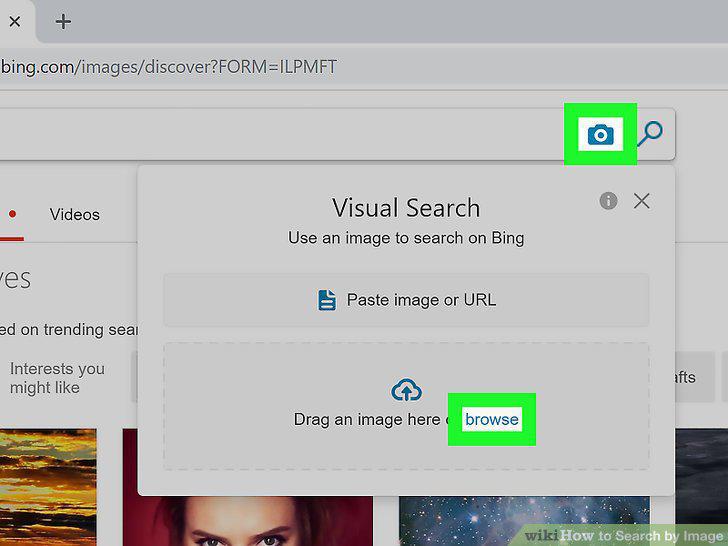This screenshot has width=728, height=546.
Task: Click the bing.com address bar URL
Action: (x=169, y=67)
